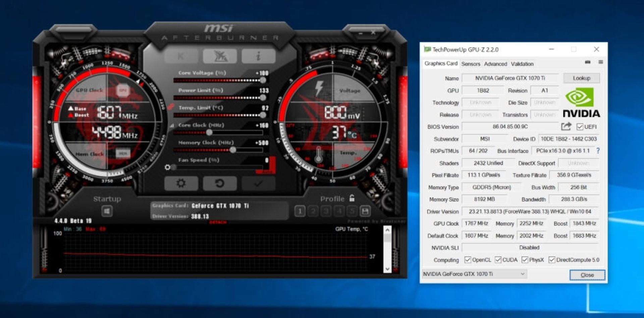Click the Lookup button in GPU-Z
This screenshot has width=644, height=318.
click(581, 78)
